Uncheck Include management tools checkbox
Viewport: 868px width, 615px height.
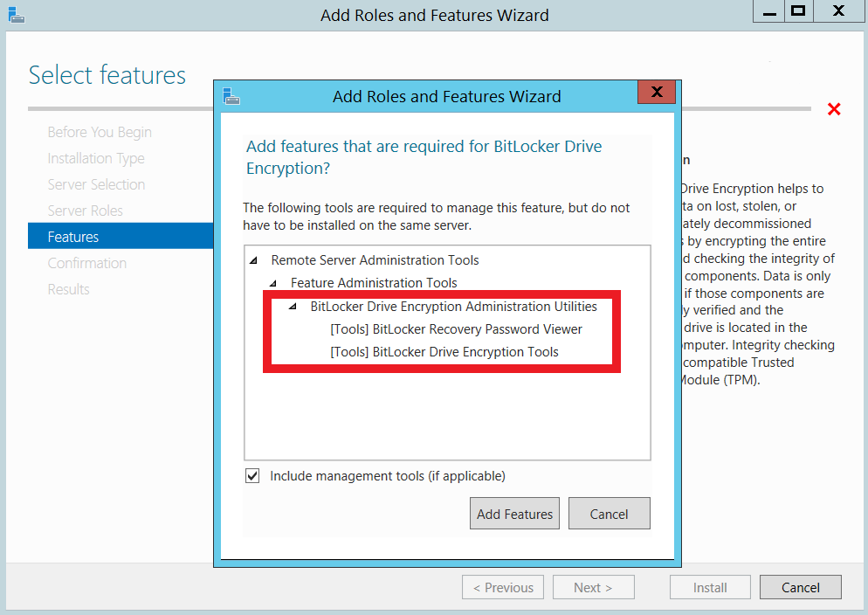click(x=252, y=475)
